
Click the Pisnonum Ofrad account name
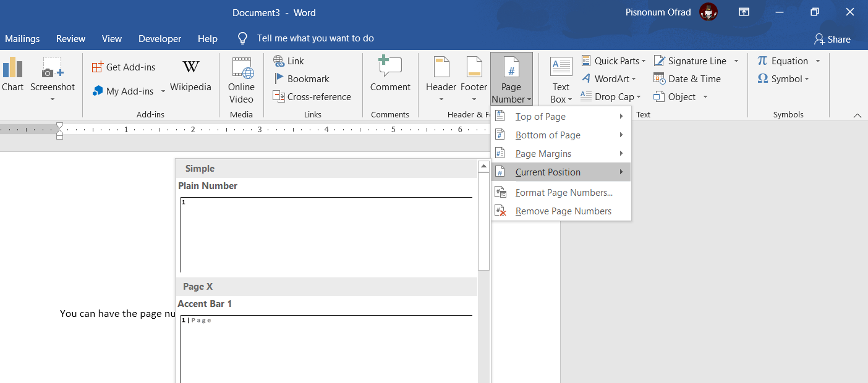coord(658,12)
